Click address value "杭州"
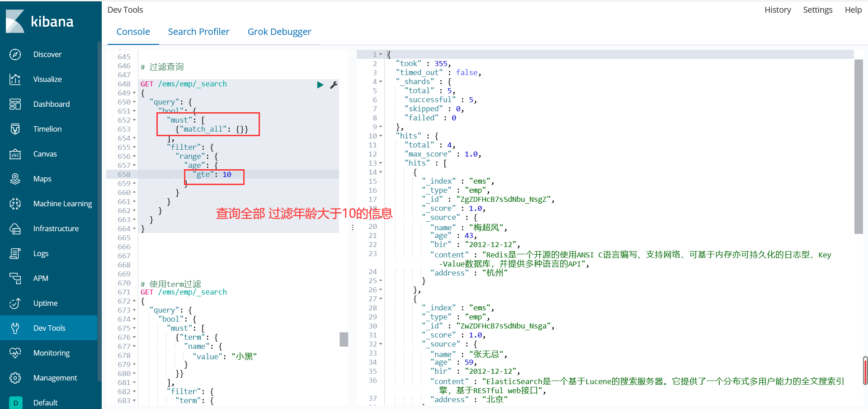 coord(495,273)
